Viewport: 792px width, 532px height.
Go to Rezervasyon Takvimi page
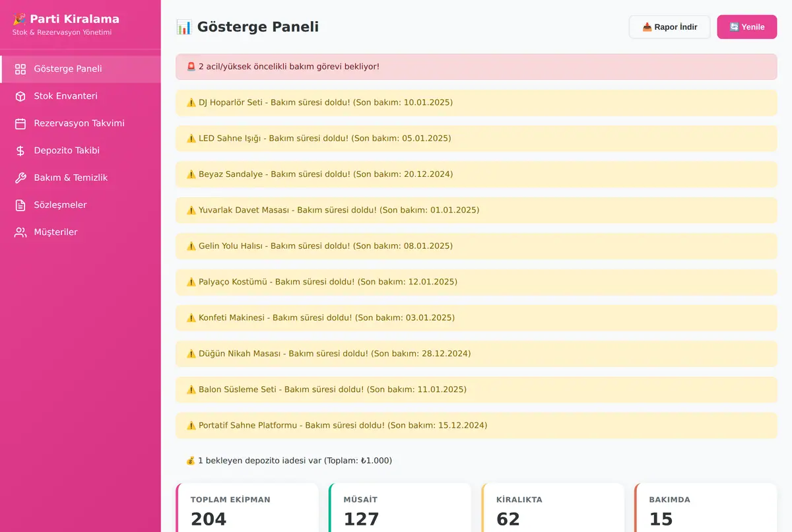[81, 123]
